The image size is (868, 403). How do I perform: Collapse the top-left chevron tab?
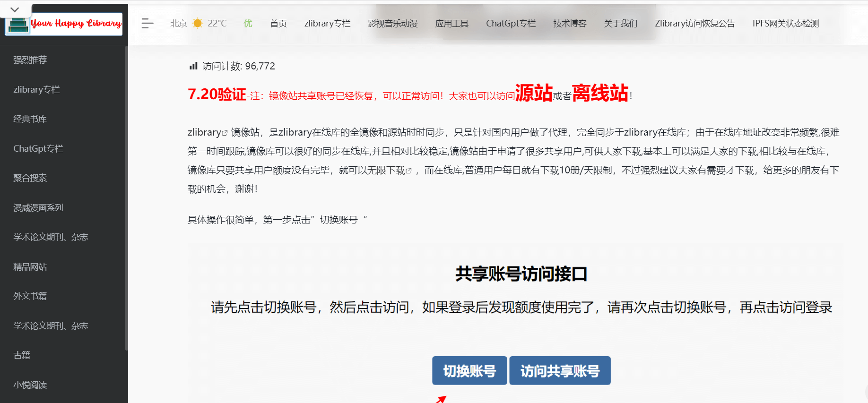pyautogui.click(x=15, y=9)
